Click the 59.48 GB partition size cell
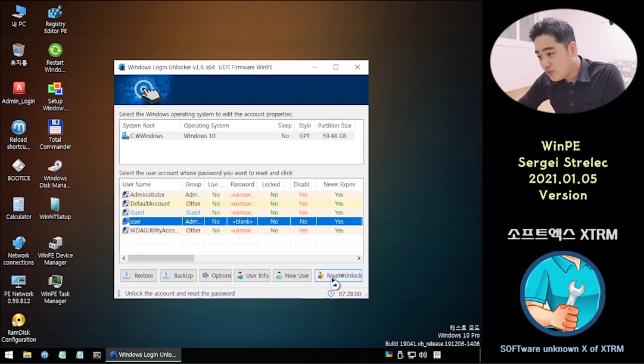 click(x=334, y=136)
